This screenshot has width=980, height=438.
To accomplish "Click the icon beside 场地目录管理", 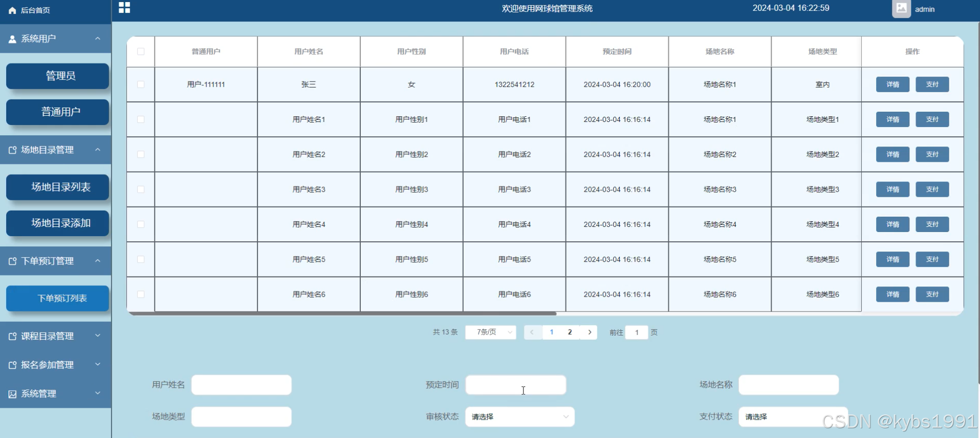I will click(12, 150).
